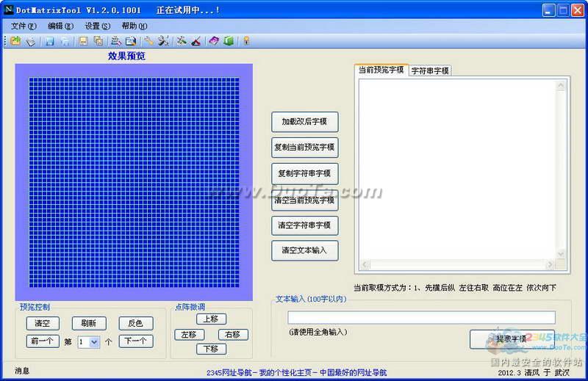Click the image document toolbar icon
This screenshot has width=588, height=381.
click(131, 41)
